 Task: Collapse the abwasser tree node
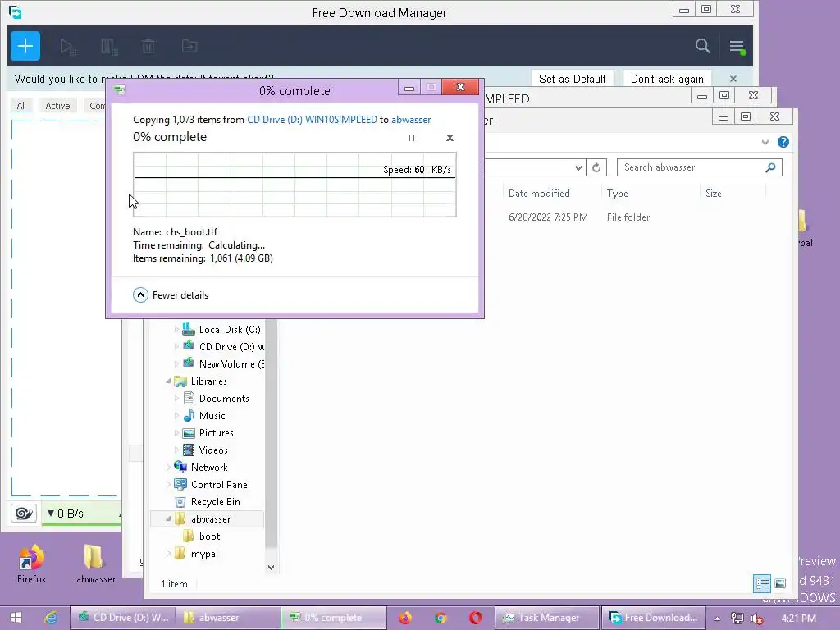pyautogui.click(x=168, y=518)
